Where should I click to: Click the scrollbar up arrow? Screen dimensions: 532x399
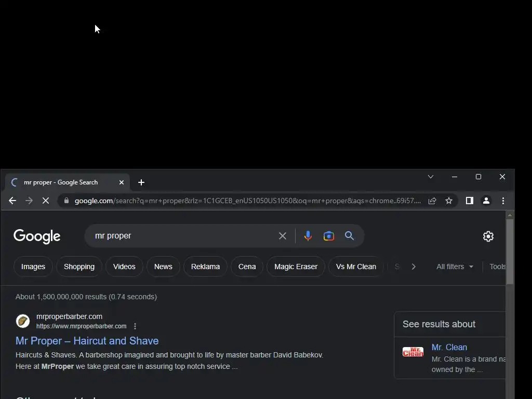(x=510, y=215)
